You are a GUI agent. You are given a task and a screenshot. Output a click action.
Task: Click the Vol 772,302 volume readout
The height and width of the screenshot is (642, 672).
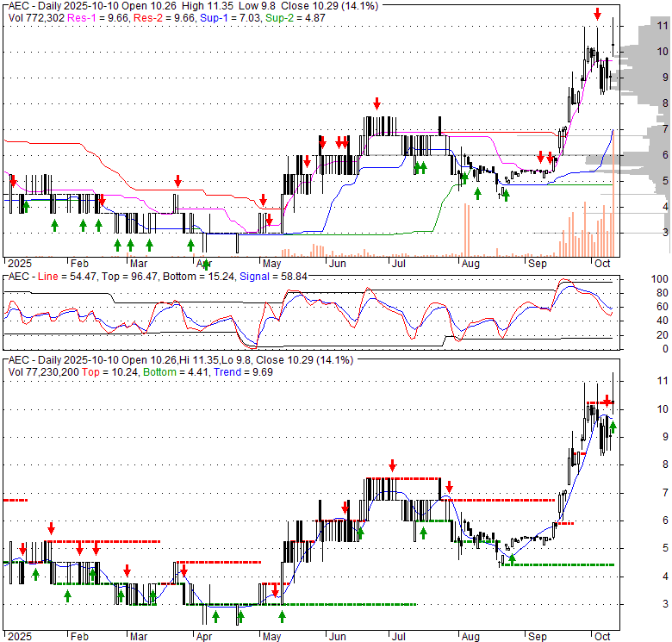point(36,18)
